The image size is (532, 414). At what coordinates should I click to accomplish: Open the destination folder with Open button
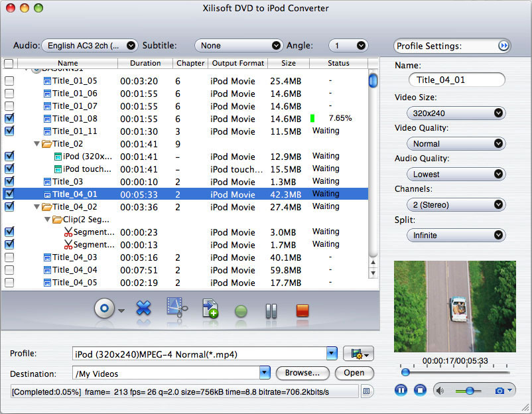(x=354, y=374)
